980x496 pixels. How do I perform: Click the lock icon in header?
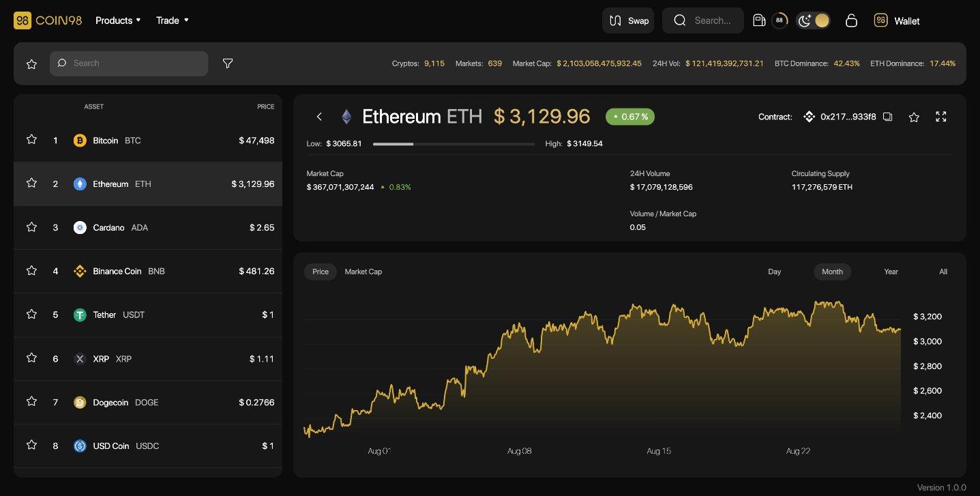click(850, 20)
